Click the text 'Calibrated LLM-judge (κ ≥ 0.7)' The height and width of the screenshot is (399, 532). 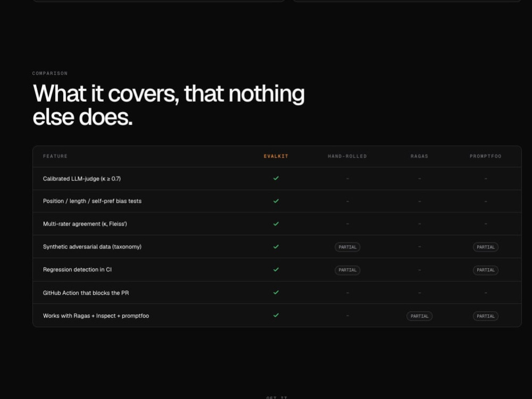(x=82, y=178)
